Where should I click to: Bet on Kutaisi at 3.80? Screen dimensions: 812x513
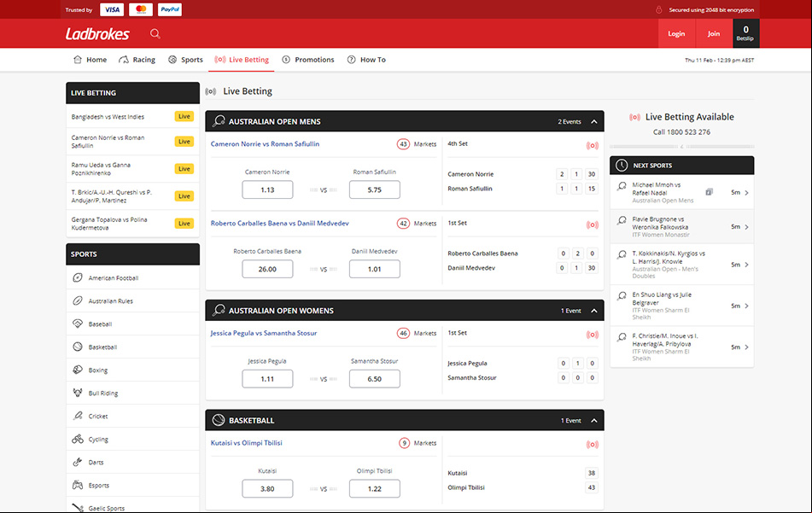(267, 488)
